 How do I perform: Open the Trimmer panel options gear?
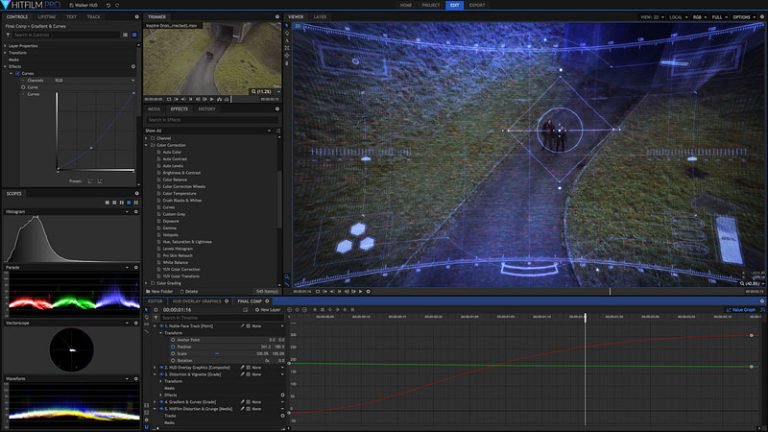[277, 17]
